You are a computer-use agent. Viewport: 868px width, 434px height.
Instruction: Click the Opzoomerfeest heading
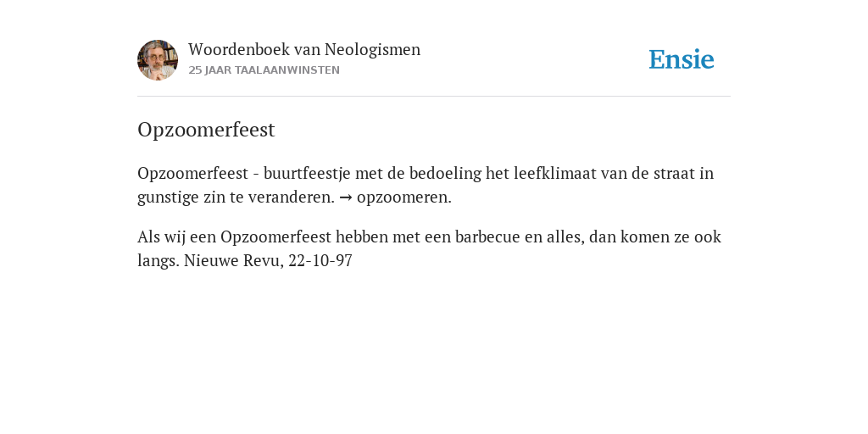(x=206, y=130)
